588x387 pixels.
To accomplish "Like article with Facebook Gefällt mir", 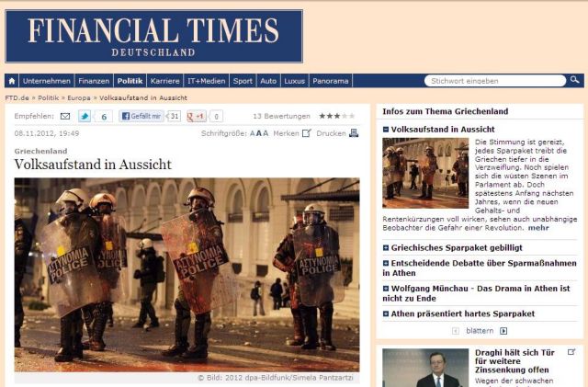I will pyautogui.click(x=141, y=117).
